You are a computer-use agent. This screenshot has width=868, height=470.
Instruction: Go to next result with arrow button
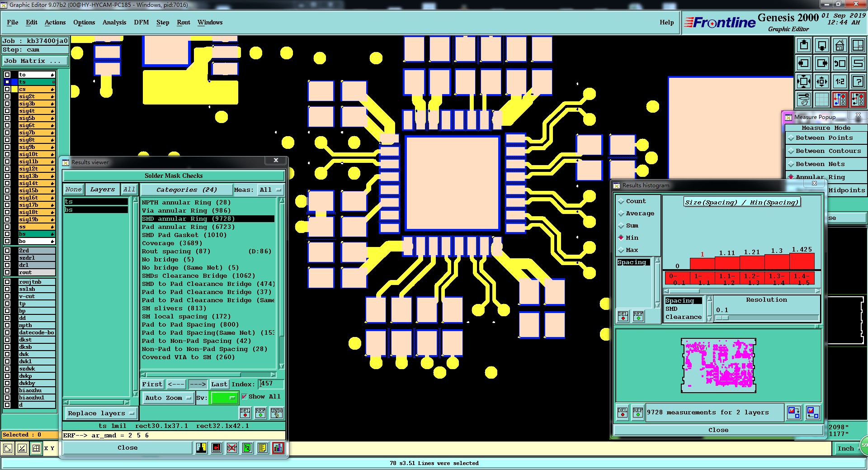point(198,384)
